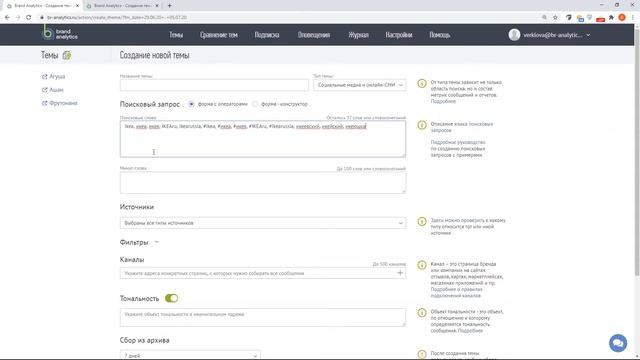Open the Chrome three-dot menu
This screenshot has height=360, width=640.
(633, 18)
